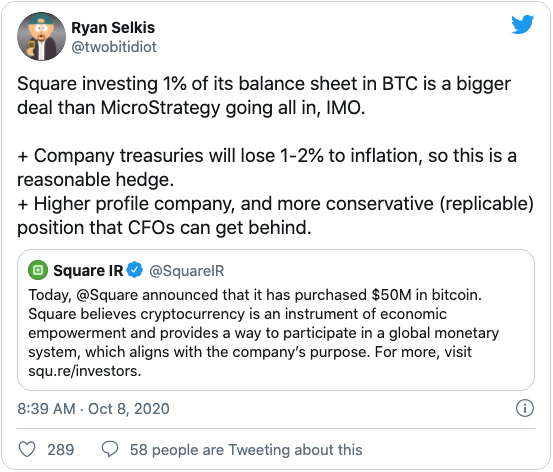Click the 289 likes count

61,450
